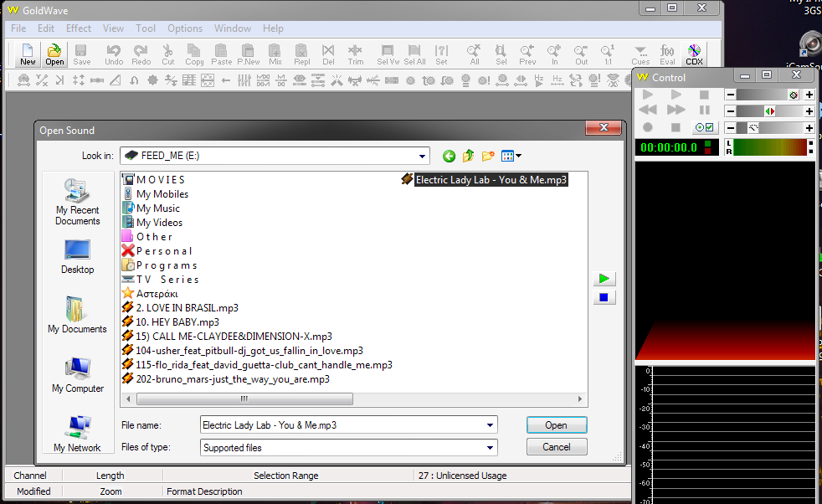Go to My Computer in places bar
822x504 pixels.
(x=78, y=374)
